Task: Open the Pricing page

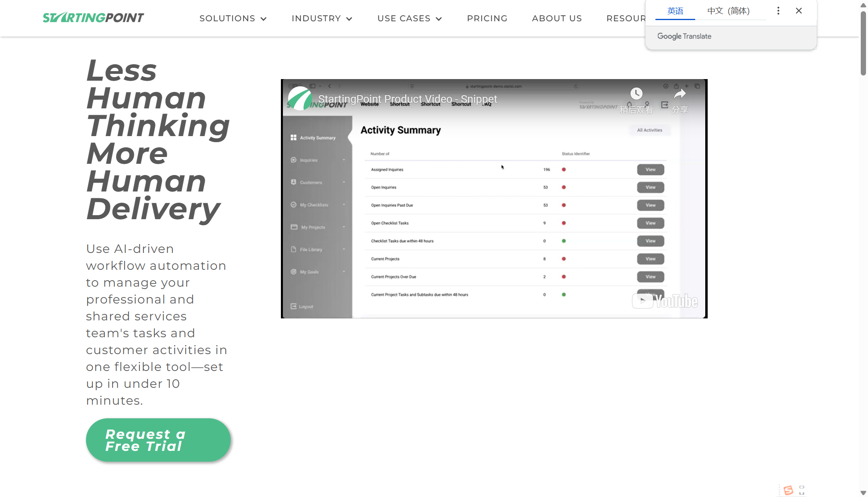Action: pyautogui.click(x=487, y=18)
